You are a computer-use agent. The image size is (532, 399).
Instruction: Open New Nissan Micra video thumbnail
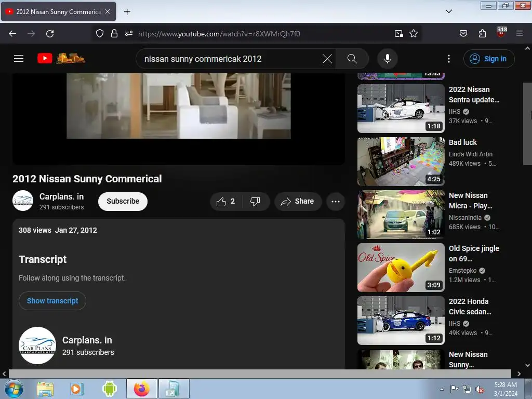click(x=401, y=215)
